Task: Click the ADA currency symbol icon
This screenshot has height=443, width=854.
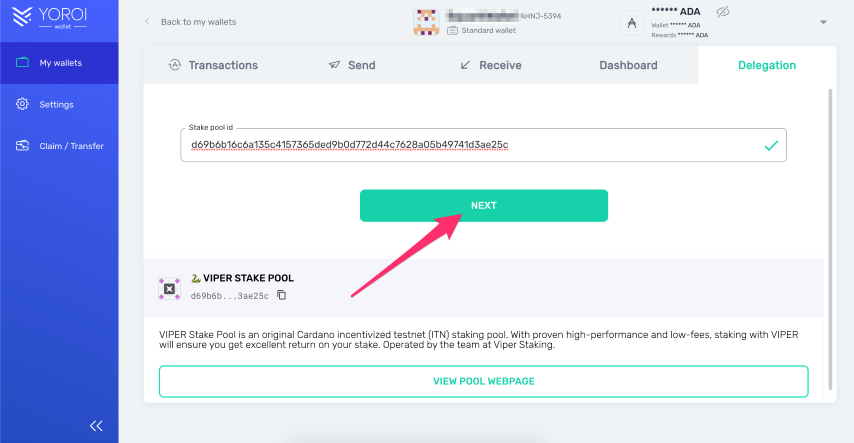Action: 632,23
